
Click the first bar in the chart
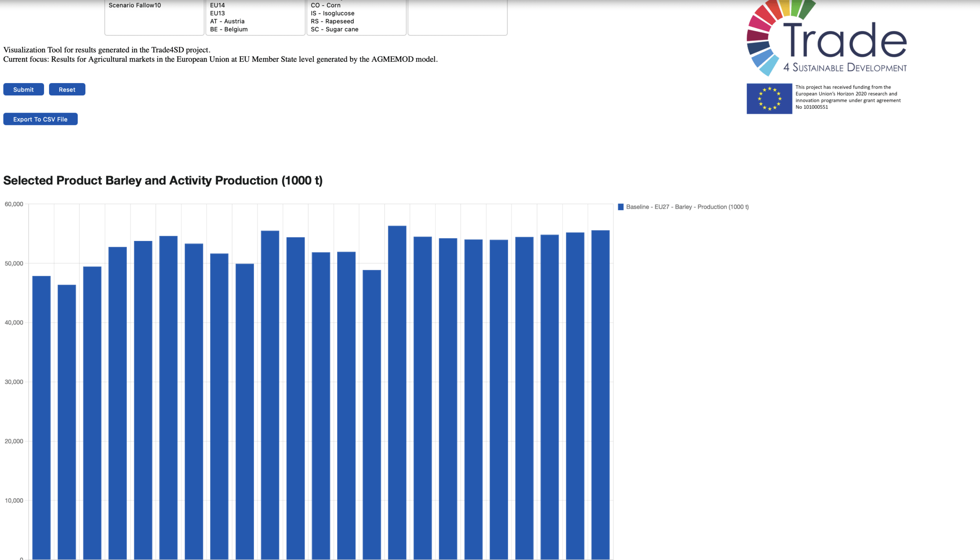click(x=41, y=417)
